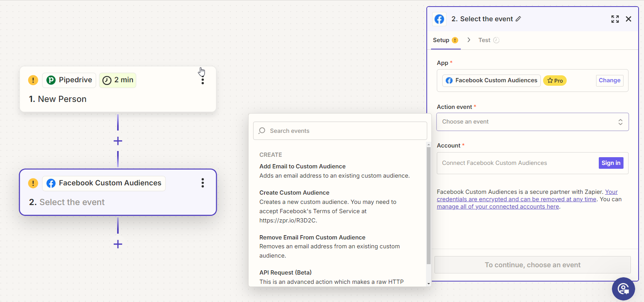644x302 pixels.
Task: Click the Setup tab warning indicator
Action: (x=455, y=40)
